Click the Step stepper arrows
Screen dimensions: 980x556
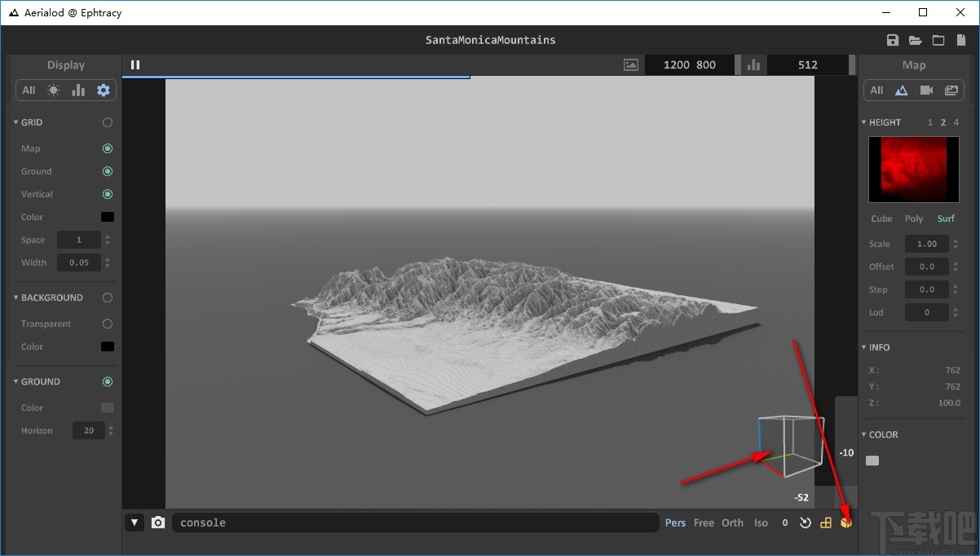(x=955, y=289)
